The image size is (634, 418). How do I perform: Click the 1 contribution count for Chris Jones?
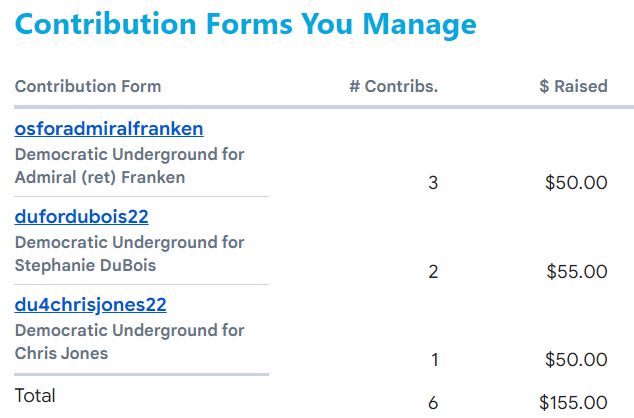tap(435, 360)
